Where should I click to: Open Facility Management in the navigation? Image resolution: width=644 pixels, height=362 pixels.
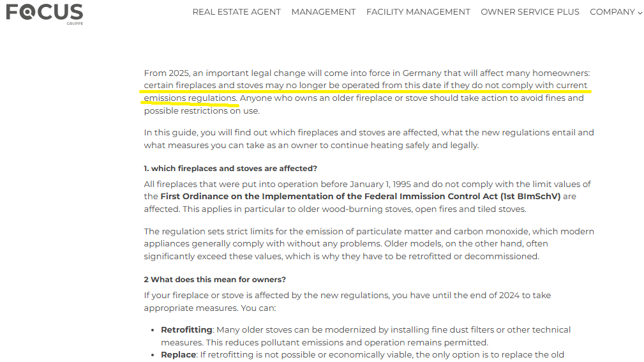[418, 12]
